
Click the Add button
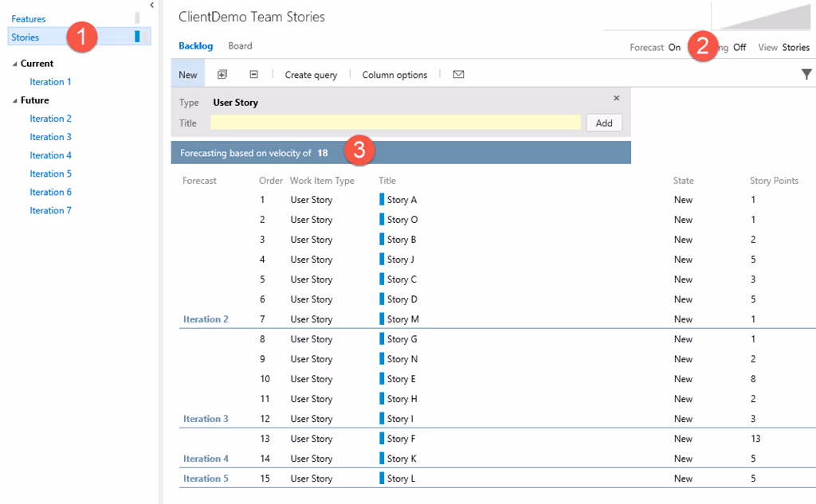point(604,123)
